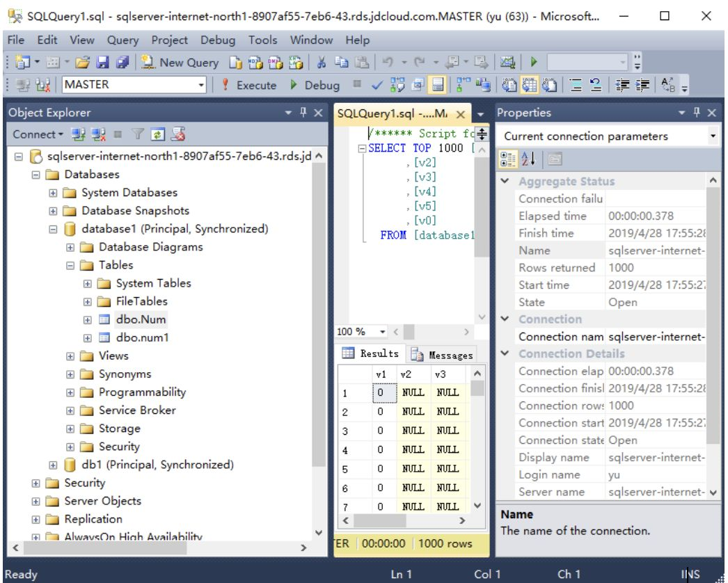The image size is (728, 583).
Task: Click the results grid horizontal scrollbar thumb
Action: tap(380, 521)
